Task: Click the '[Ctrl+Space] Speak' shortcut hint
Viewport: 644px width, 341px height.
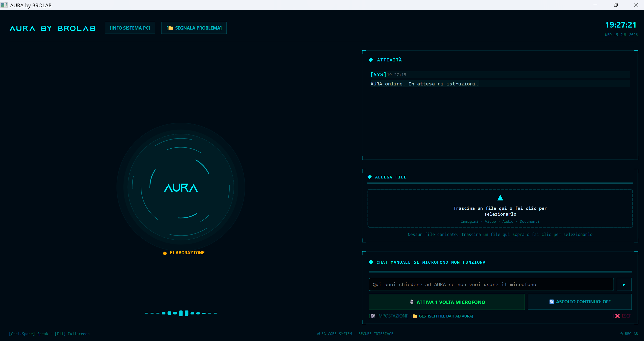Action: (29, 334)
